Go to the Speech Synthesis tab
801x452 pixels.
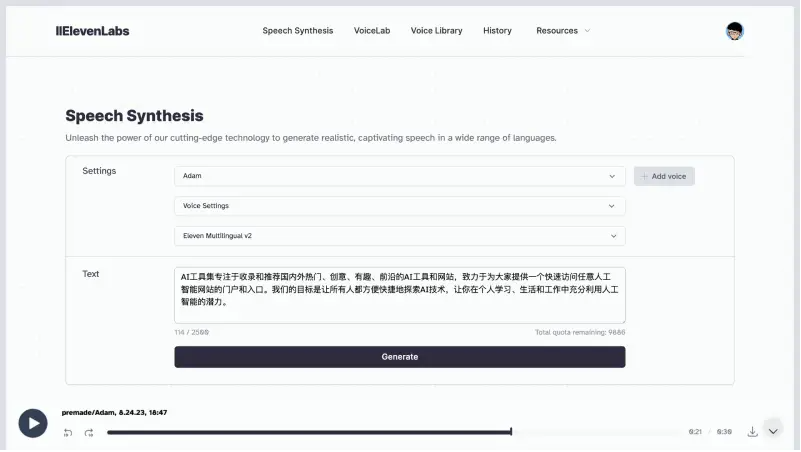(298, 31)
